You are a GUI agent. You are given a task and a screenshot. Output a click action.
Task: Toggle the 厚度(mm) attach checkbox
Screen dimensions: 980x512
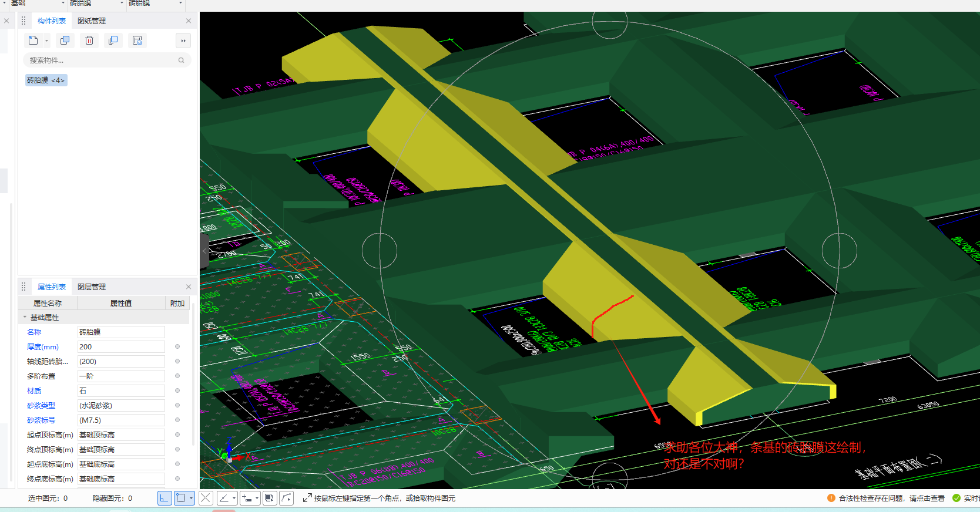[x=177, y=346]
